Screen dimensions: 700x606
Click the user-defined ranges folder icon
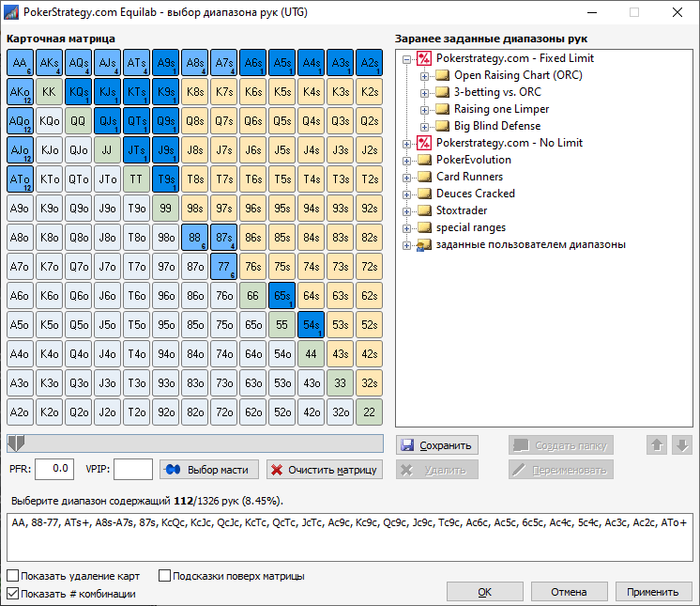tap(424, 245)
